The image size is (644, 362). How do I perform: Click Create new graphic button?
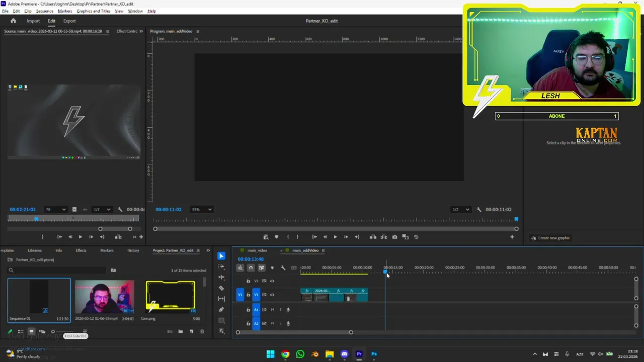coord(551,238)
